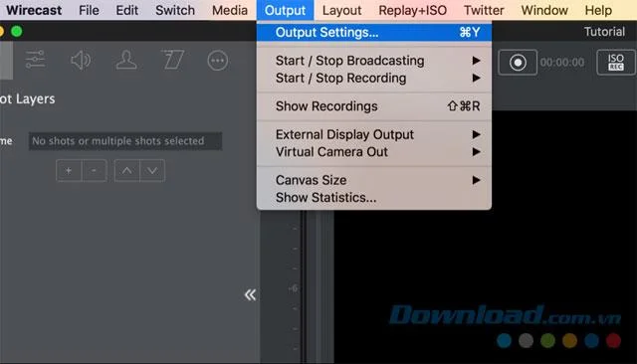Image resolution: width=637 pixels, height=364 pixels.
Task: Click the shot name input field
Action: click(125, 141)
